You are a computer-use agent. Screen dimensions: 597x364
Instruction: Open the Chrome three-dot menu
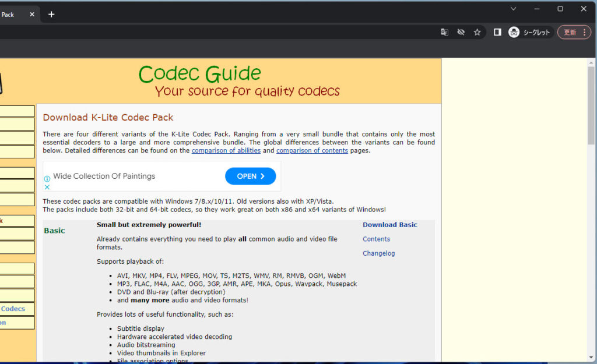tap(585, 32)
